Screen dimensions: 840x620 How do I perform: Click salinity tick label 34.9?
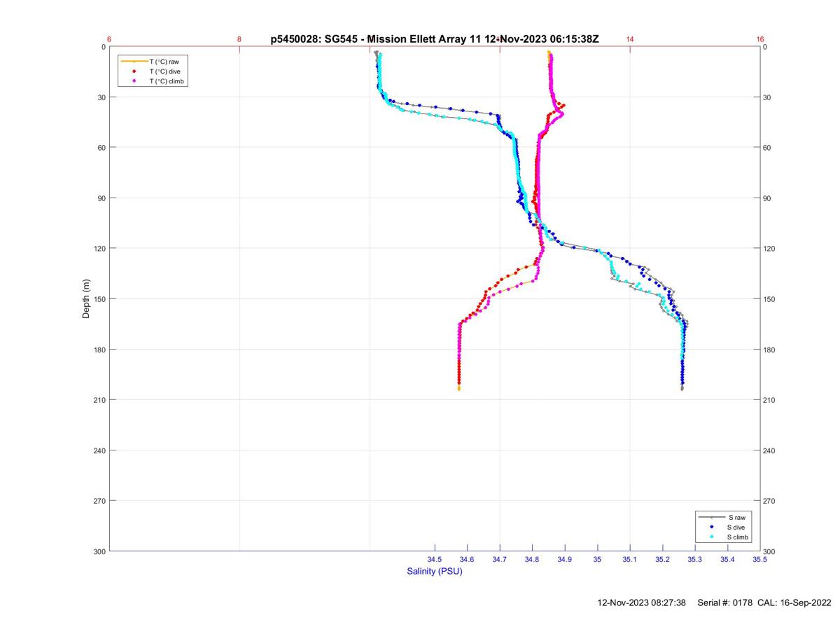coord(565,559)
